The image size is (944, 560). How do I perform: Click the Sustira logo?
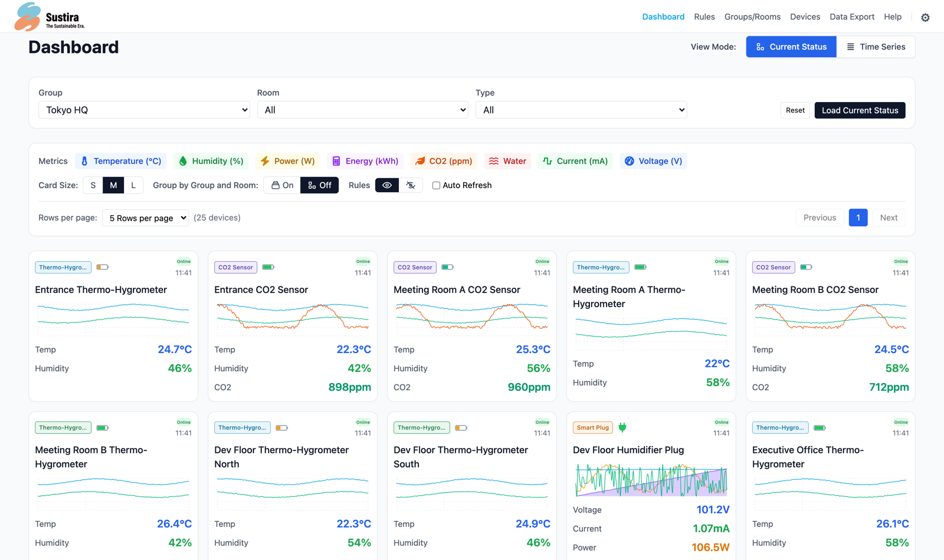point(50,17)
